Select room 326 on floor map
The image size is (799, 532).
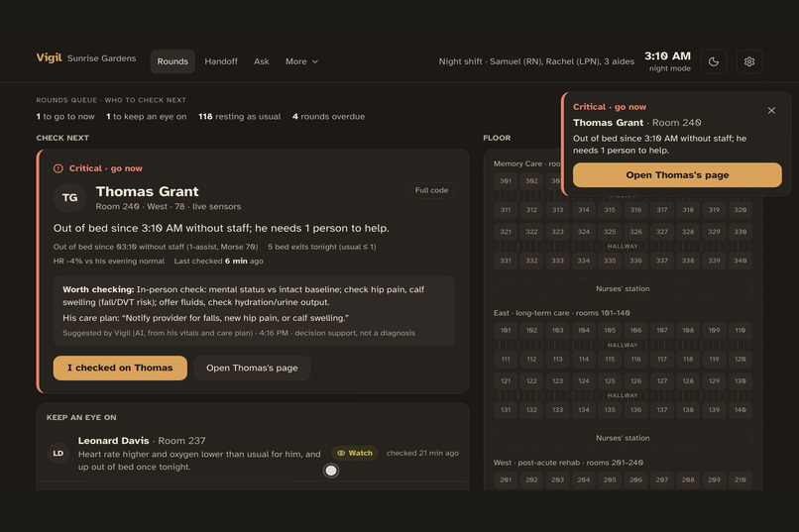tap(636, 232)
